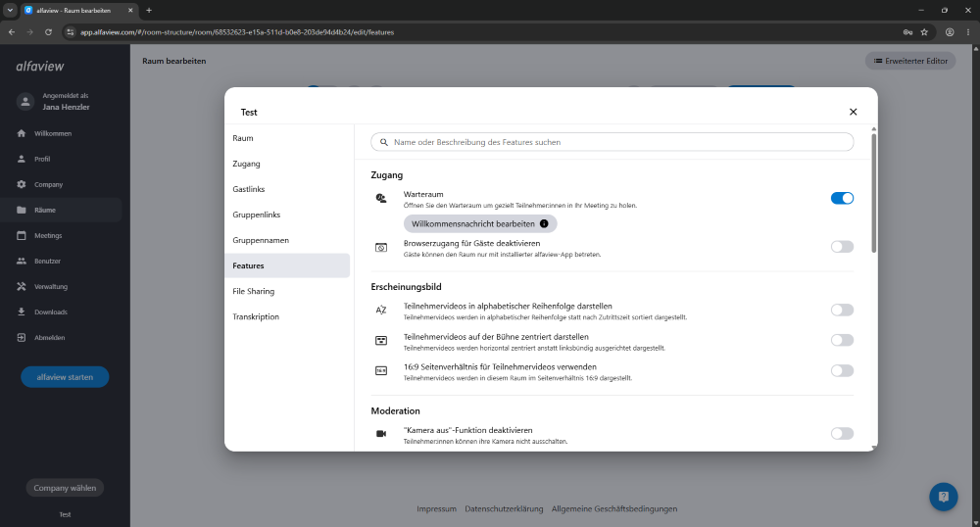Open the help chat bubble button
This screenshot has height=527, width=980.
pyautogui.click(x=943, y=497)
